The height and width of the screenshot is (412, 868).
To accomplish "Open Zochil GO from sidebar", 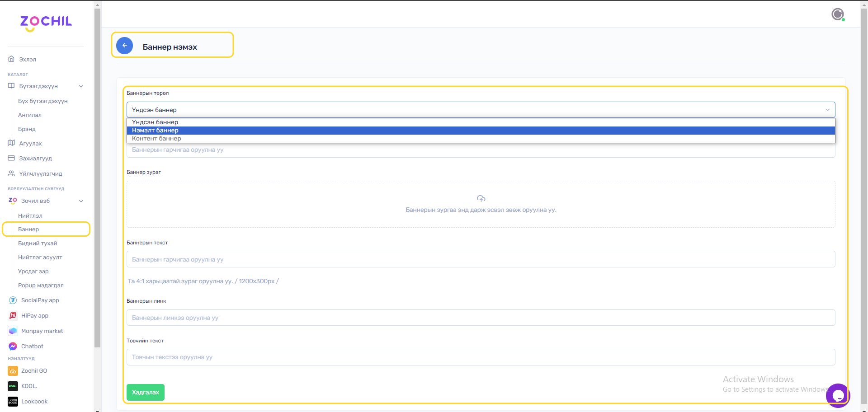I will coord(34,371).
